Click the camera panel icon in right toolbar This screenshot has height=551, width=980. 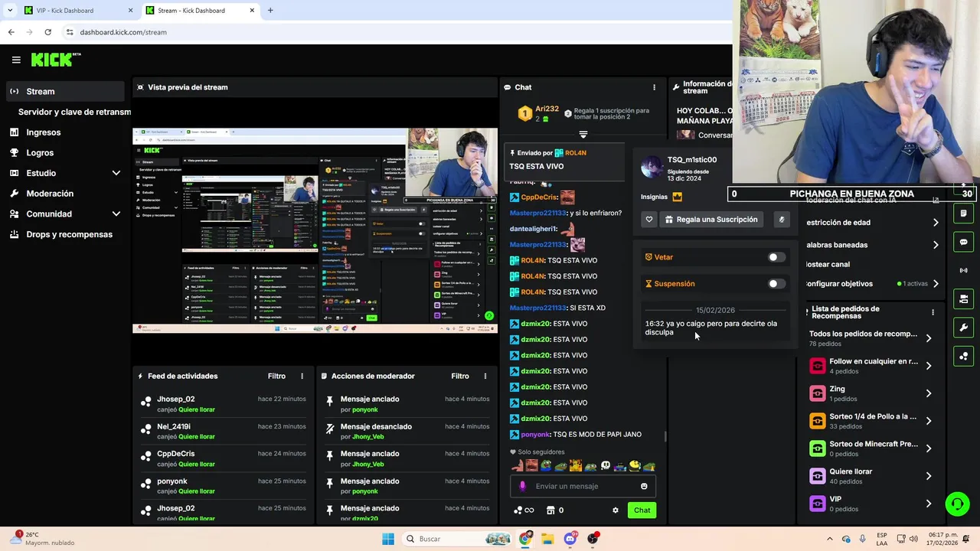point(963,299)
